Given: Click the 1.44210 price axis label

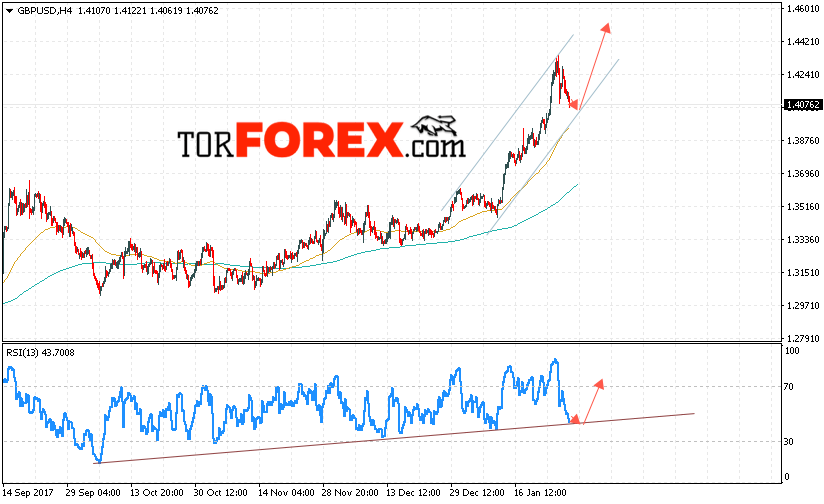Looking at the screenshot, I should point(803,42).
